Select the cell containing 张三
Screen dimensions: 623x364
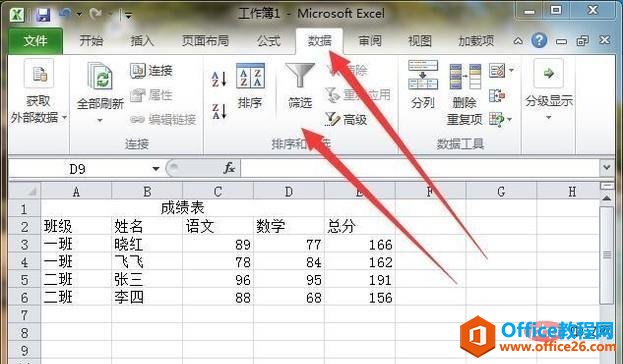[x=147, y=279]
